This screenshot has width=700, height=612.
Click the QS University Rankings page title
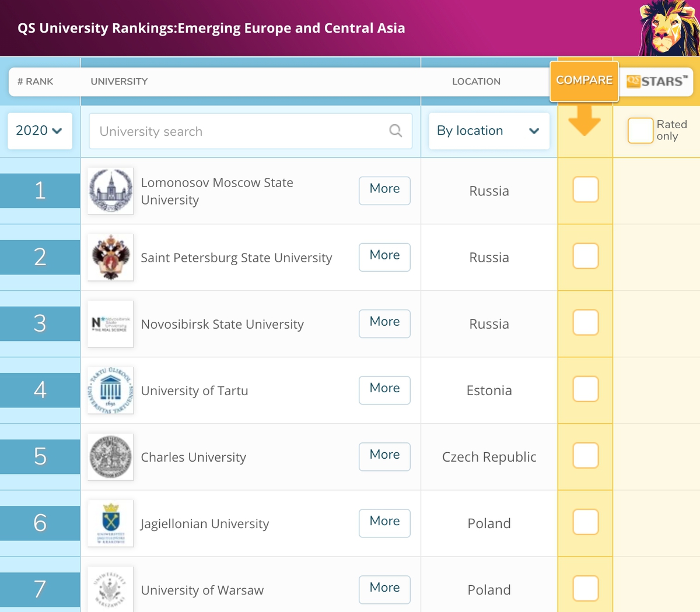pyautogui.click(x=211, y=28)
